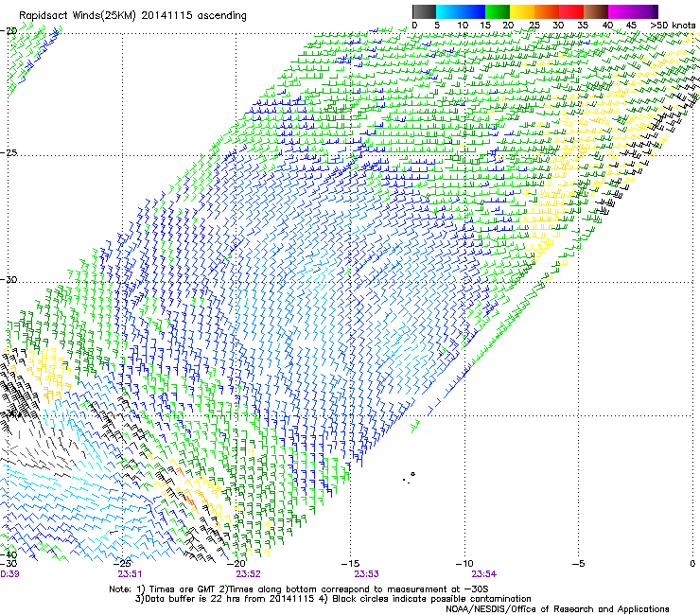Click the yellow 20-25 knots legend segment
This screenshot has height=615, width=700.
[522, 11]
